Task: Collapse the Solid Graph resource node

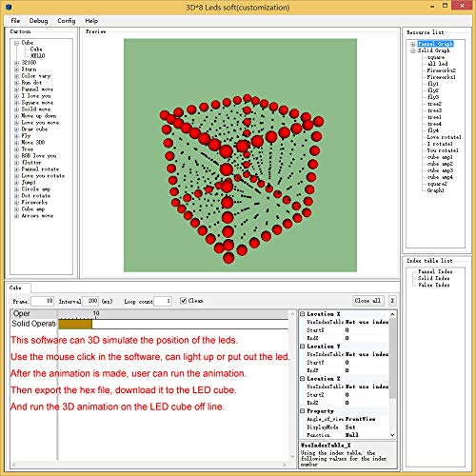Action: point(413,50)
